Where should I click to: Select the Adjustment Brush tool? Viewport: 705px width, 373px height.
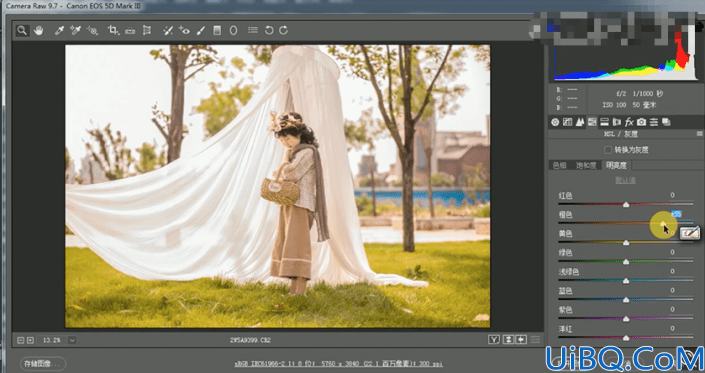click(x=201, y=31)
